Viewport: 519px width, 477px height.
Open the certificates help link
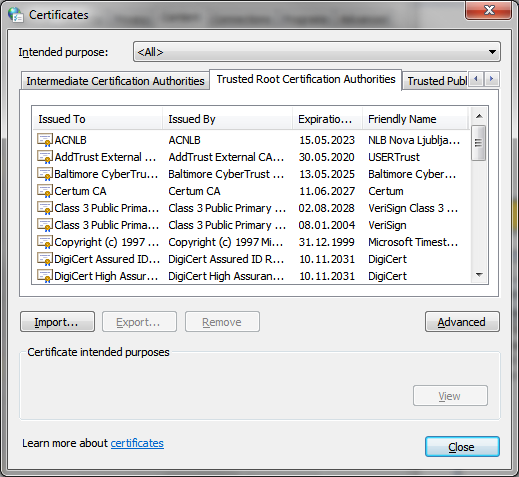[x=137, y=443]
